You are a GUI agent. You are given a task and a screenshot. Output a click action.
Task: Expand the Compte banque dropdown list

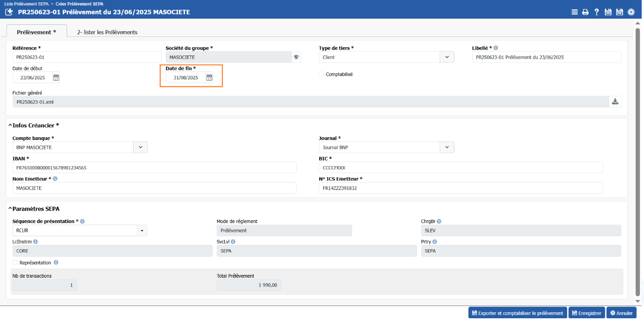pyautogui.click(x=140, y=147)
